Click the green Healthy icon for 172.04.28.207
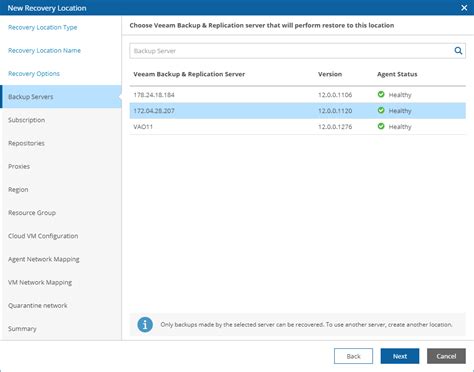The height and width of the screenshot is (372, 474). [x=381, y=110]
